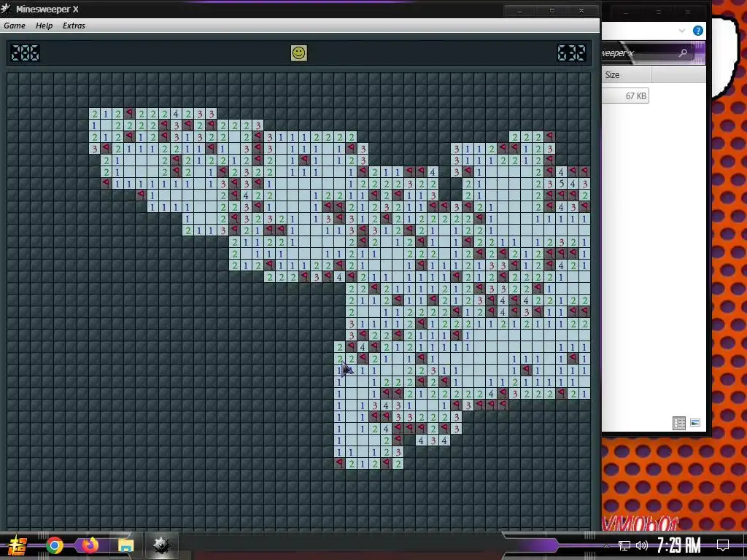The height and width of the screenshot is (560, 747).
Task: Click the mine counter display
Action: click(26, 52)
